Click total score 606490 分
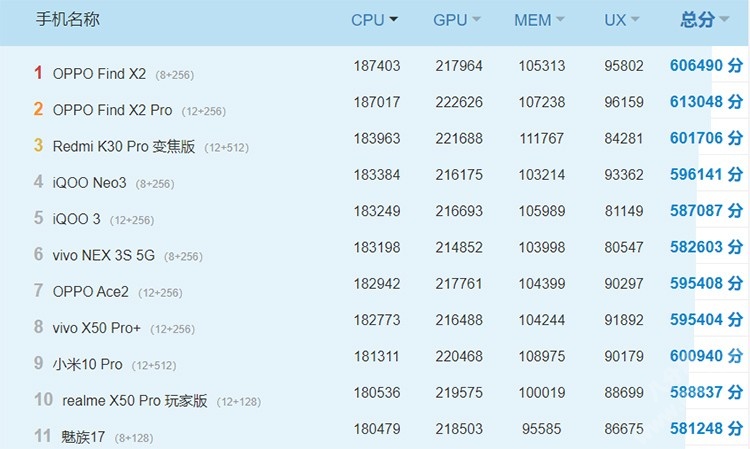 (706, 66)
